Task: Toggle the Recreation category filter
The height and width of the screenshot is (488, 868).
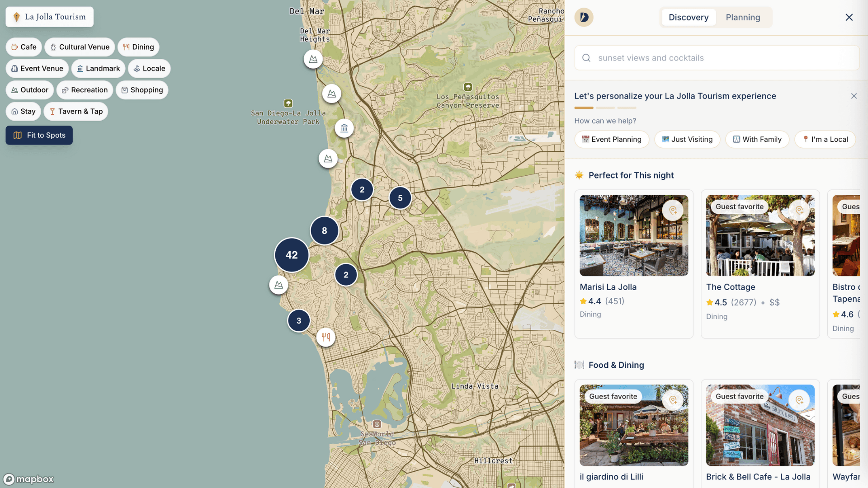Action: click(x=85, y=90)
